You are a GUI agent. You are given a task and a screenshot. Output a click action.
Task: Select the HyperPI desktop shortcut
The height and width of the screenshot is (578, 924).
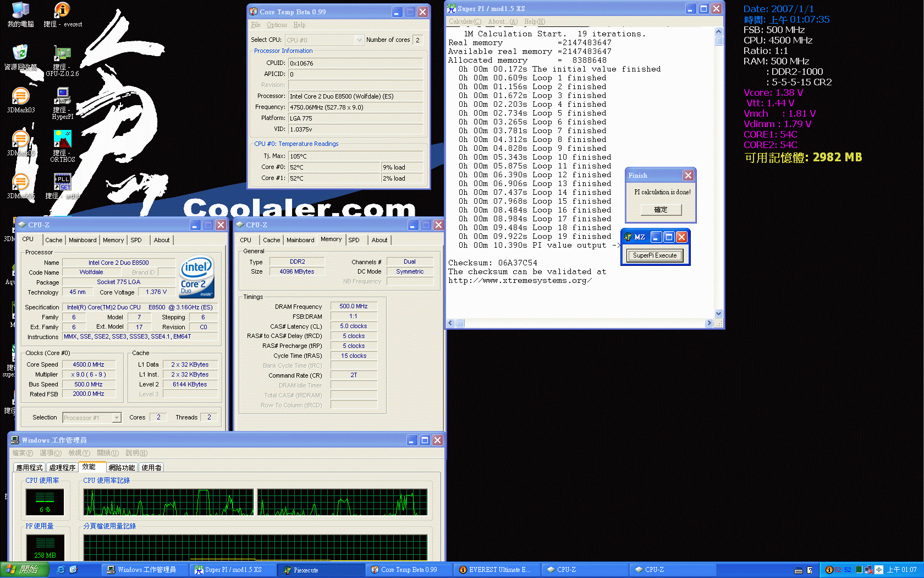tap(62, 103)
